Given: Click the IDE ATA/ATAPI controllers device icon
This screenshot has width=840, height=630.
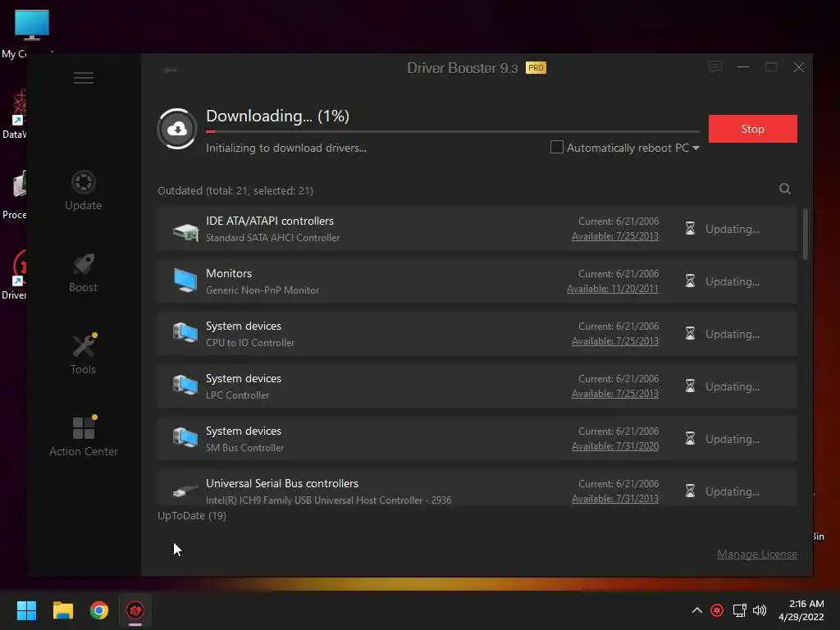Looking at the screenshot, I should point(185,231).
